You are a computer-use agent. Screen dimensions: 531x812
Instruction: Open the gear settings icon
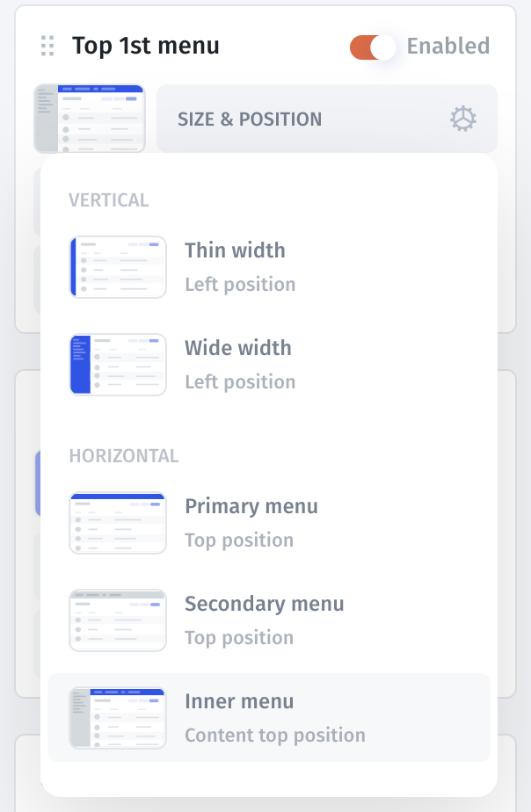(463, 119)
